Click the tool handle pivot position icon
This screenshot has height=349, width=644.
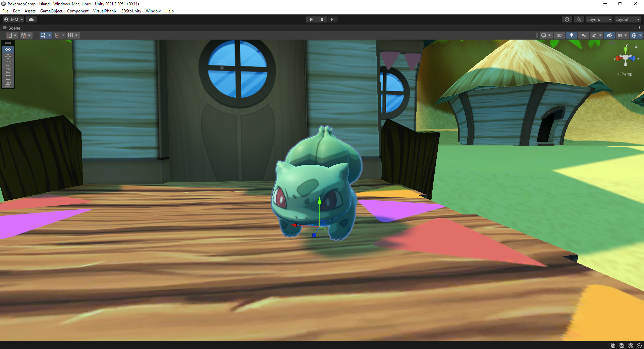tap(9, 35)
